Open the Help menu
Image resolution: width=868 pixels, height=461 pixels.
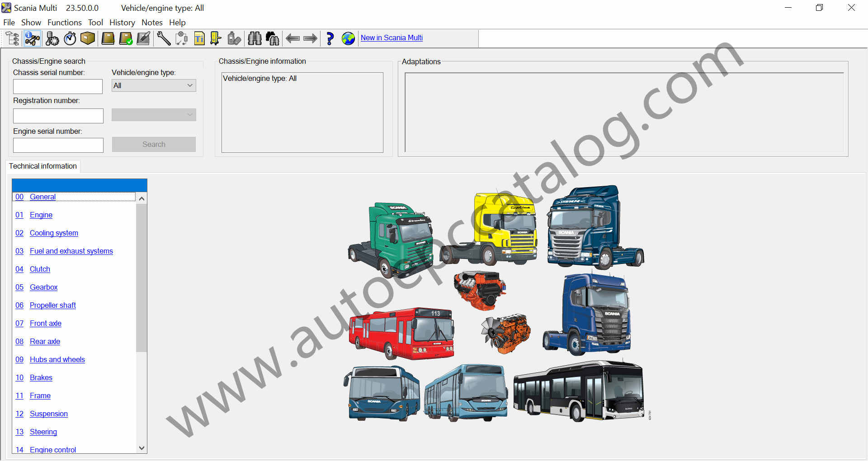(x=177, y=23)
